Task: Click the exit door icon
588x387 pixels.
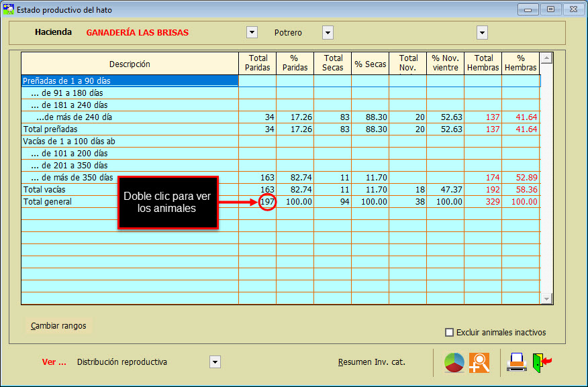Action: (x=541, y=362)
